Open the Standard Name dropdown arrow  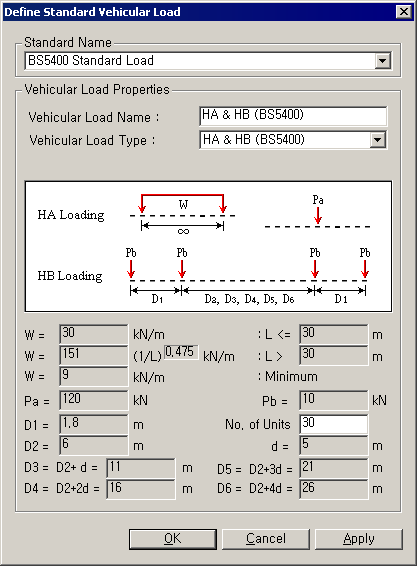pos(382,61)
